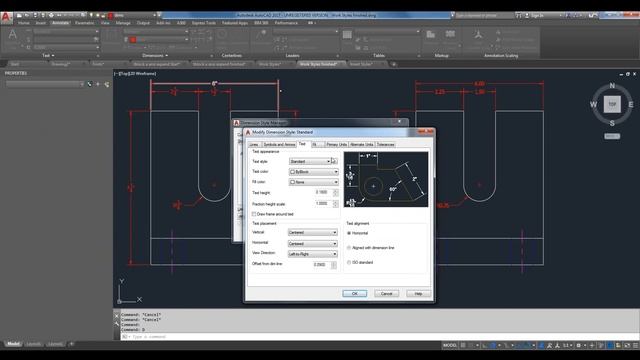Click the Help button in the dialog
This screenshot has width=640, height=360.
[x=418, y=293]
